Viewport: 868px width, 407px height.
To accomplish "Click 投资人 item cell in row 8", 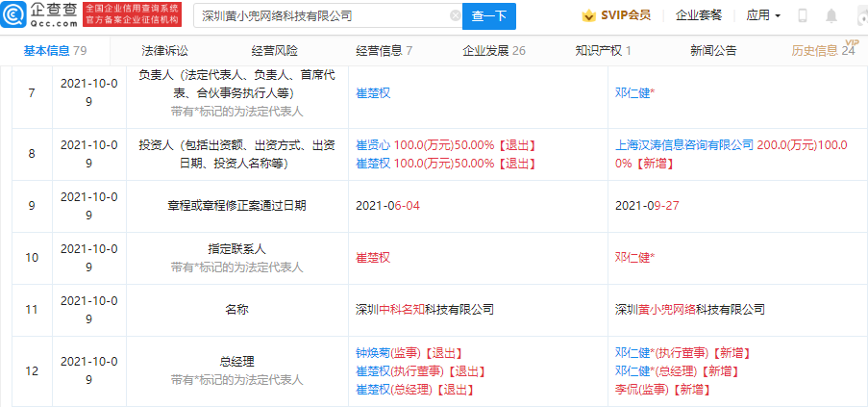I will click(x=236, y=155).
